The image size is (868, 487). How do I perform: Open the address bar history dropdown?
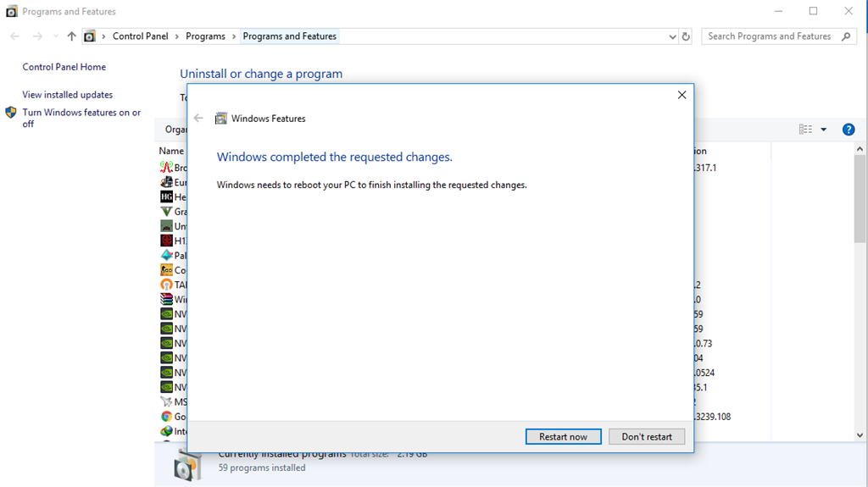pyautogui.click(x=672, y=37)
